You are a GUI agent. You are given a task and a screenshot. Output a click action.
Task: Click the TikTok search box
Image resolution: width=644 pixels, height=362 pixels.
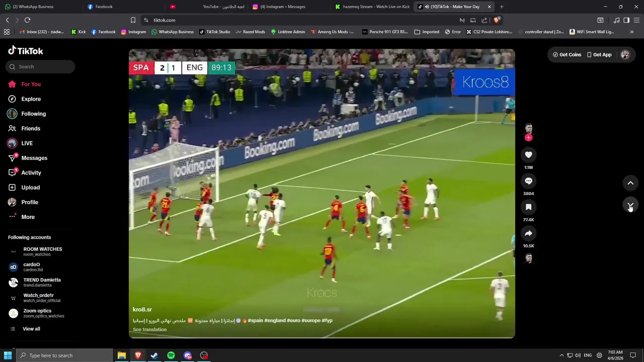[40, 67]
